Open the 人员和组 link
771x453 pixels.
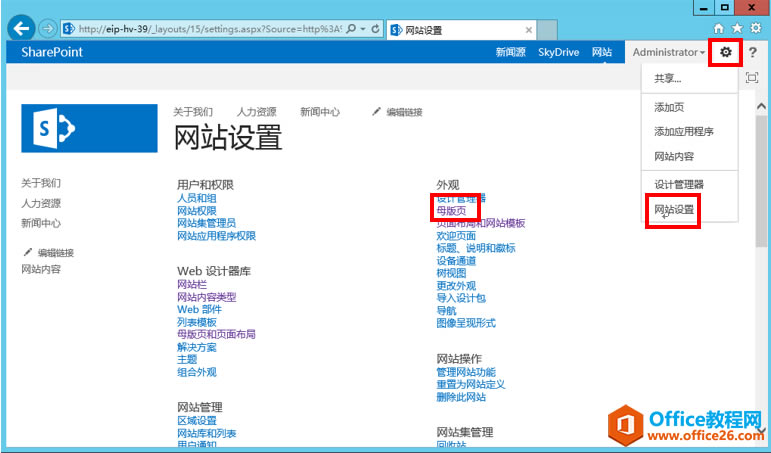(x=197, y=198)
